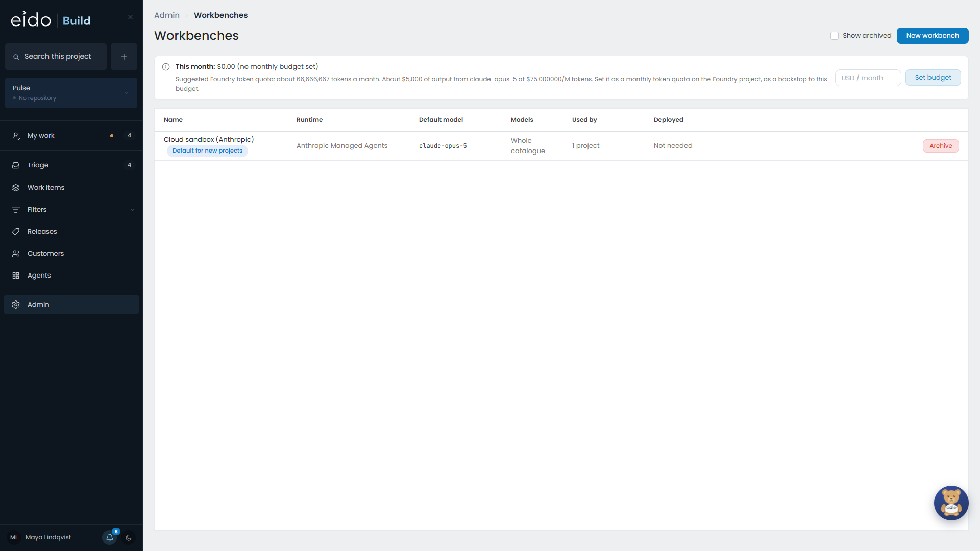Click the plus icon next to search
Screen dimensions: 980x551
click(x=124, y=57)
